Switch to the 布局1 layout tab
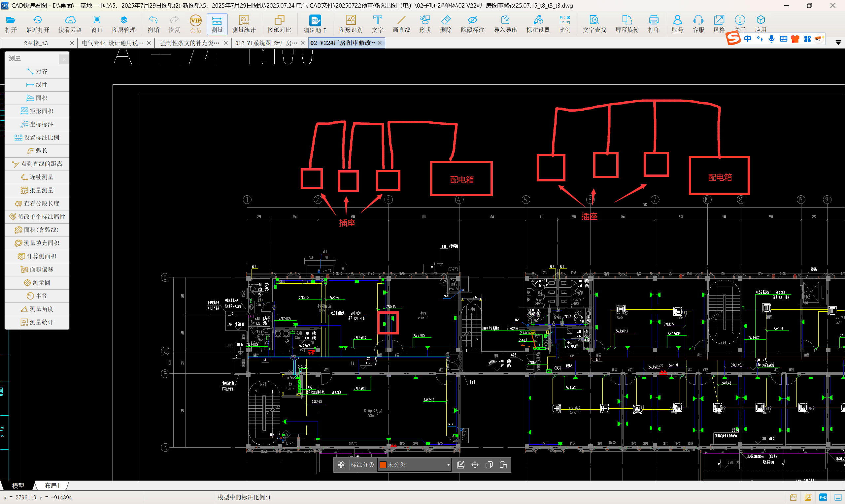845x504 pixels. click(x=52, y=486)
